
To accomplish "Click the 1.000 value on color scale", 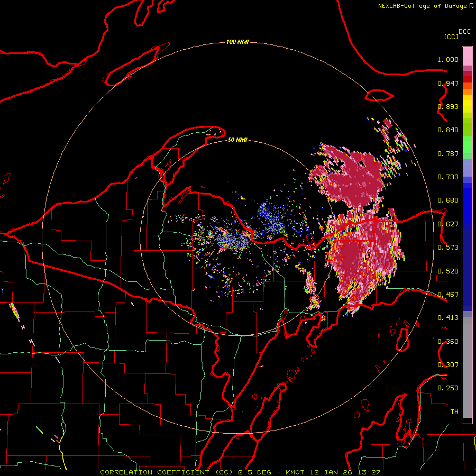I will click(x=448, y=59).
